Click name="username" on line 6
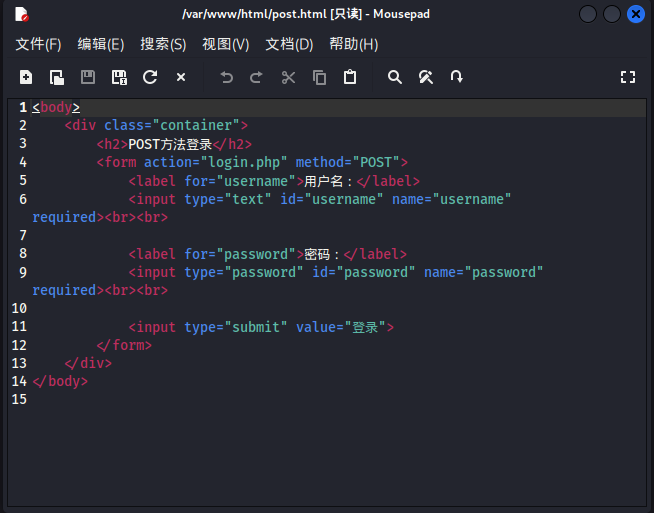The image size is (654, 513). click(451, 199)
